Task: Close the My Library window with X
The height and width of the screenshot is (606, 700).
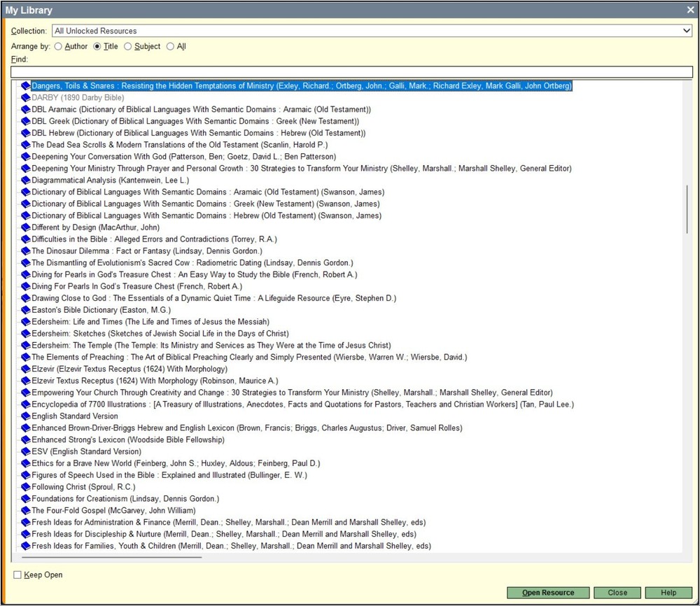Action: (x=690, y=10)
